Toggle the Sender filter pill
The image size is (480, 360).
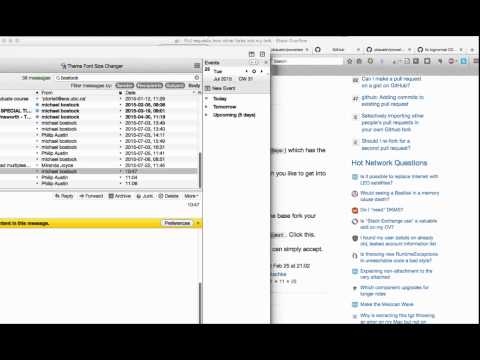(125, 86)
